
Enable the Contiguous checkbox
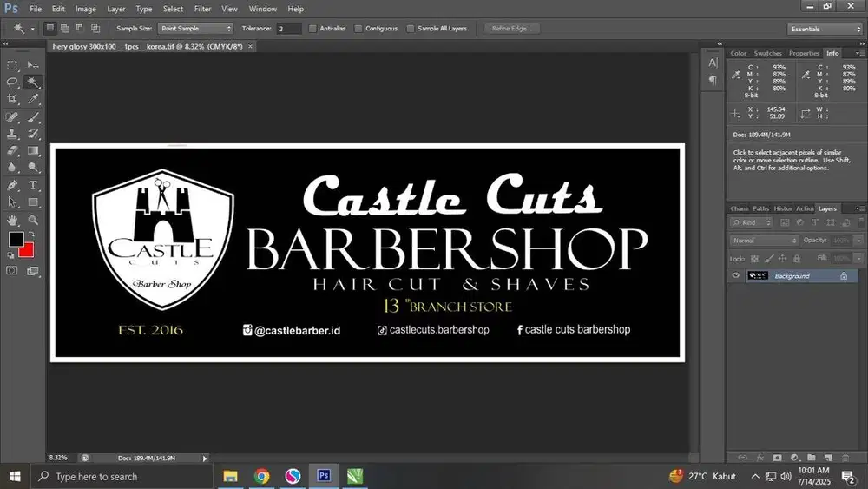point(358,29)
